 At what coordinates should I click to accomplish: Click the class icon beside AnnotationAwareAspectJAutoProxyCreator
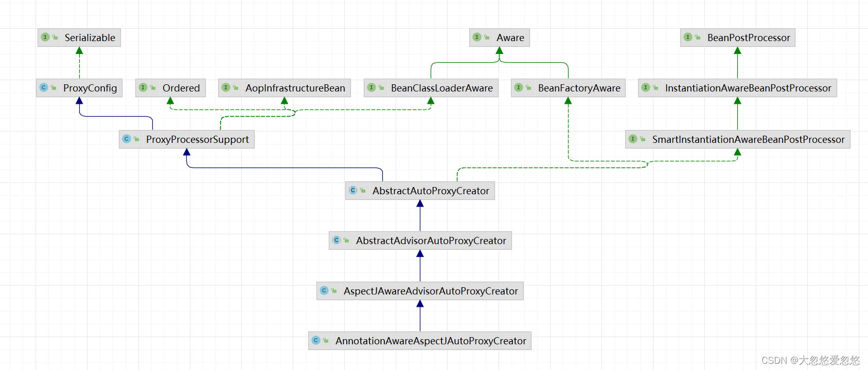316,340
